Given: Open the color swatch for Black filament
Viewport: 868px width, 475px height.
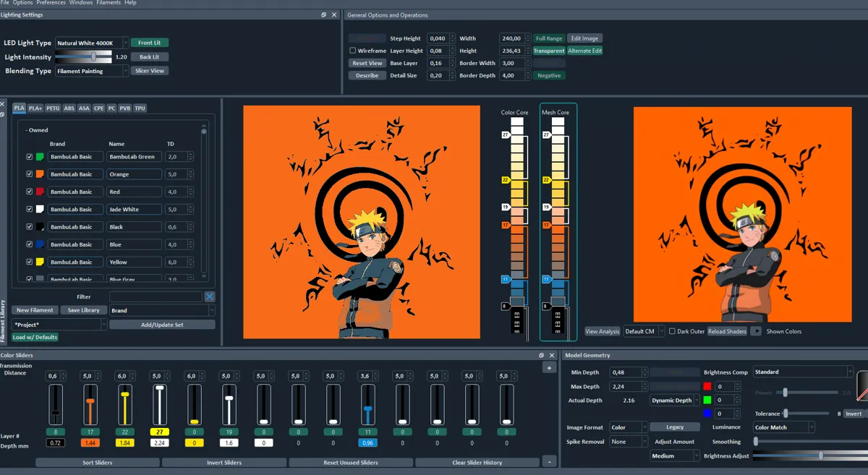Looking at the screenshot, I should [40, 227].
